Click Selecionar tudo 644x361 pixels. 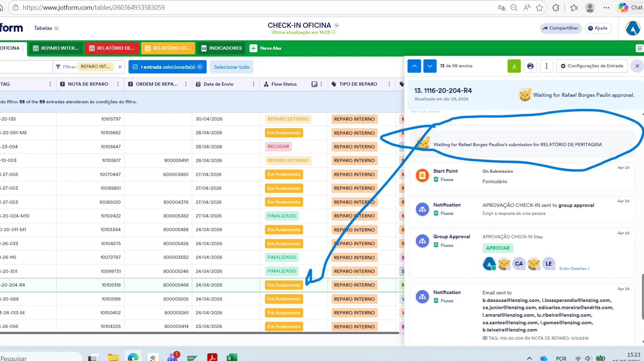[231, 67]
